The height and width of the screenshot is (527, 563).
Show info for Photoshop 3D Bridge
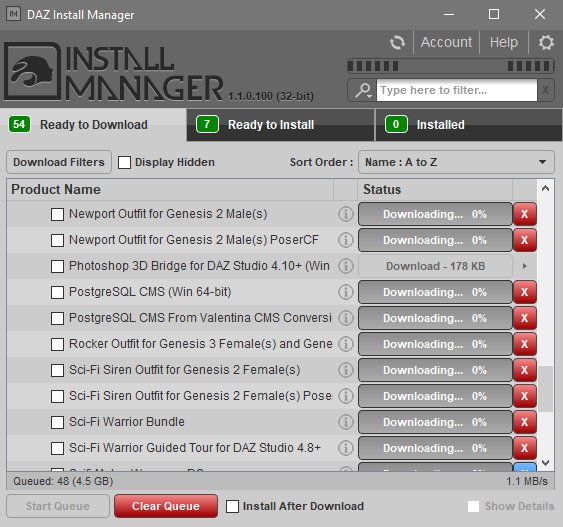345,266
